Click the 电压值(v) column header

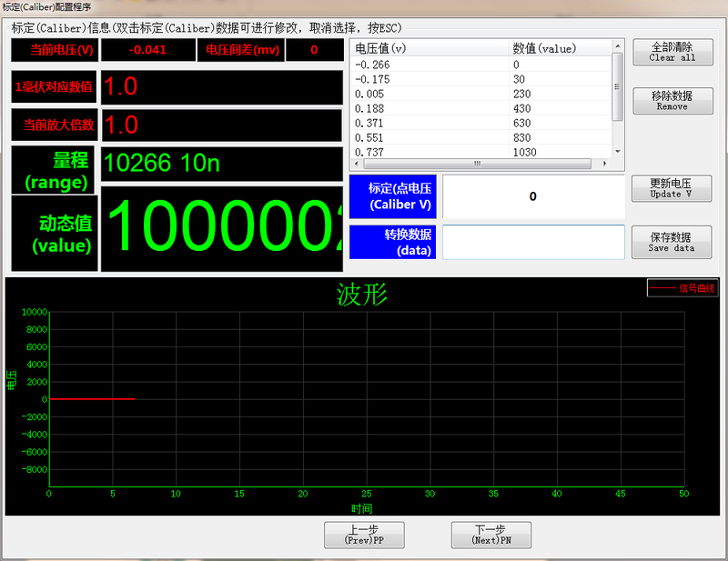(428, 48)
